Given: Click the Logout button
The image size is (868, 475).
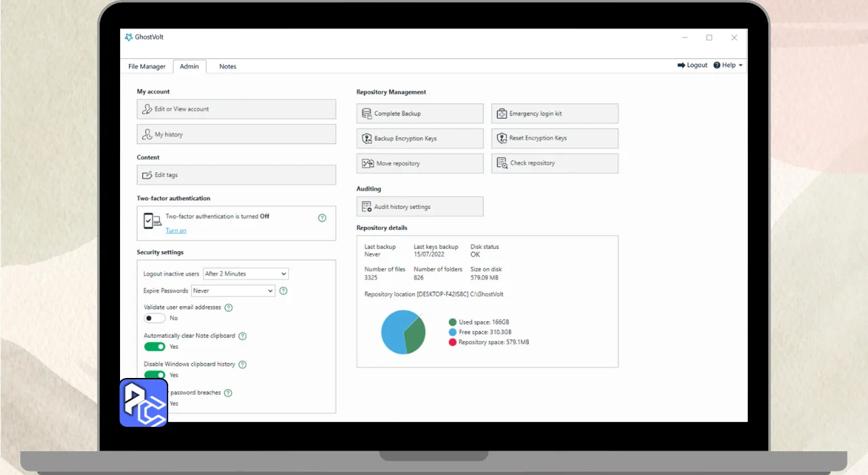Looking at the screenshot, I should [692, 65].
